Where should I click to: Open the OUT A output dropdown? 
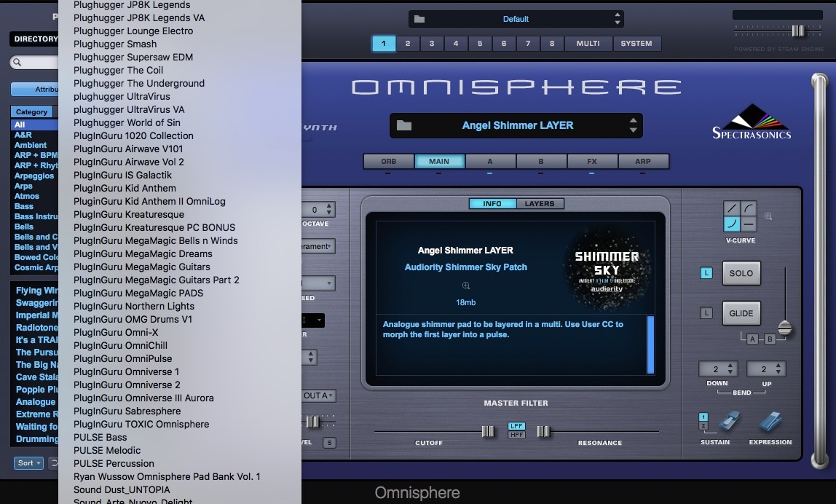[318, 395]
